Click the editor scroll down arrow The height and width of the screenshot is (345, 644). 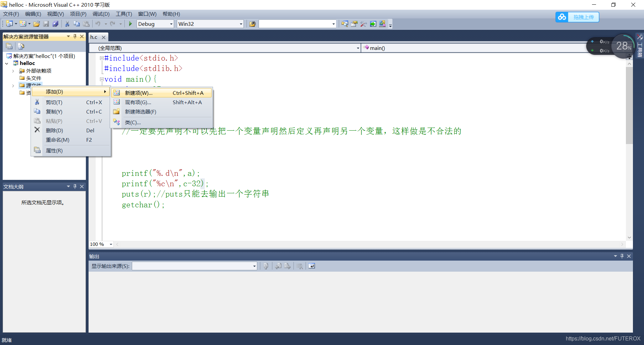[629, 237]
